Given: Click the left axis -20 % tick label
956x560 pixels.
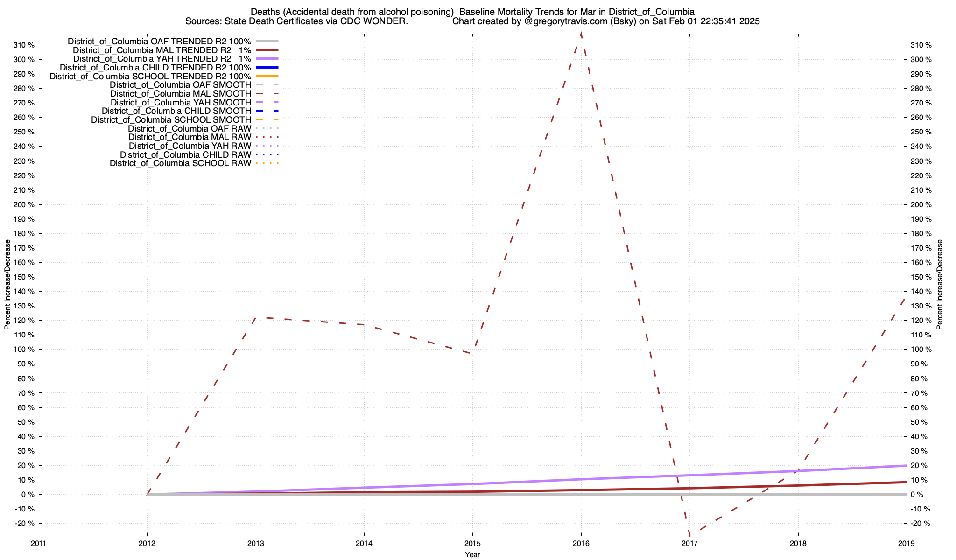Looking at the screenshot, I should coord(25,524).
